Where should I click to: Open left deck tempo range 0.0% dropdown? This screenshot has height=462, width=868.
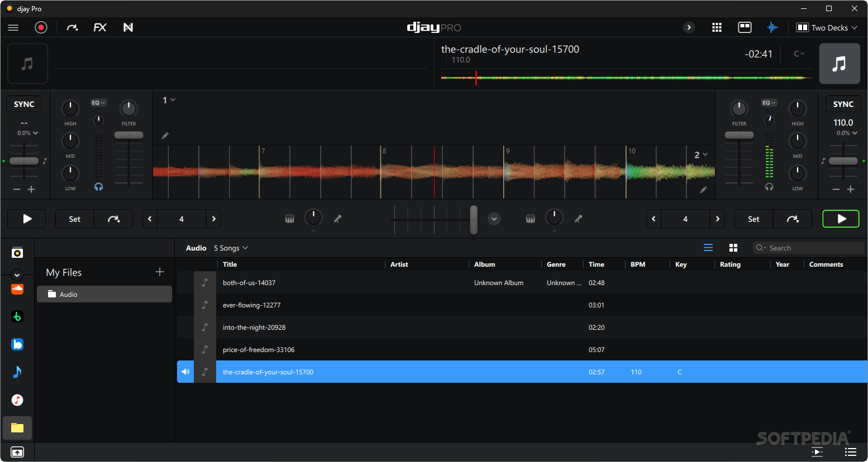click(x=27, y=133)
